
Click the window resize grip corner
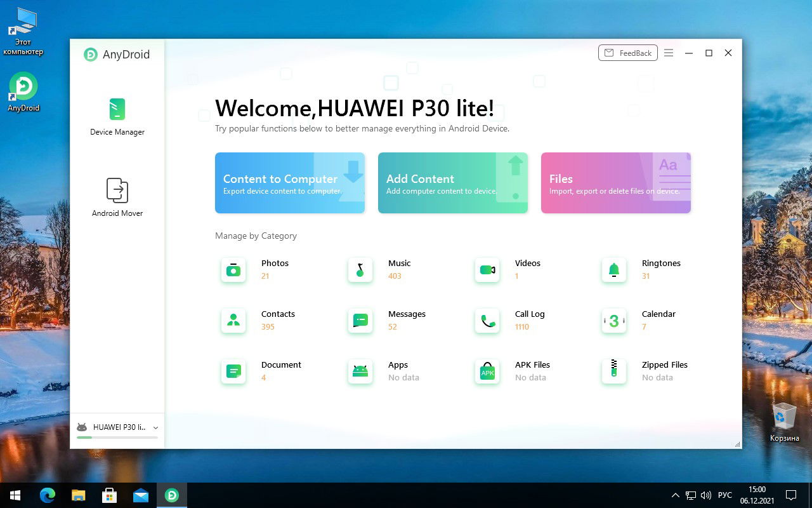[x=738, y=444]
